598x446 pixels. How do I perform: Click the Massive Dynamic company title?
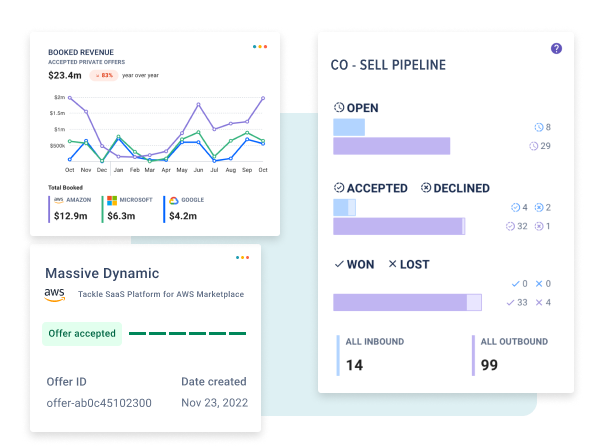(102, 273)
